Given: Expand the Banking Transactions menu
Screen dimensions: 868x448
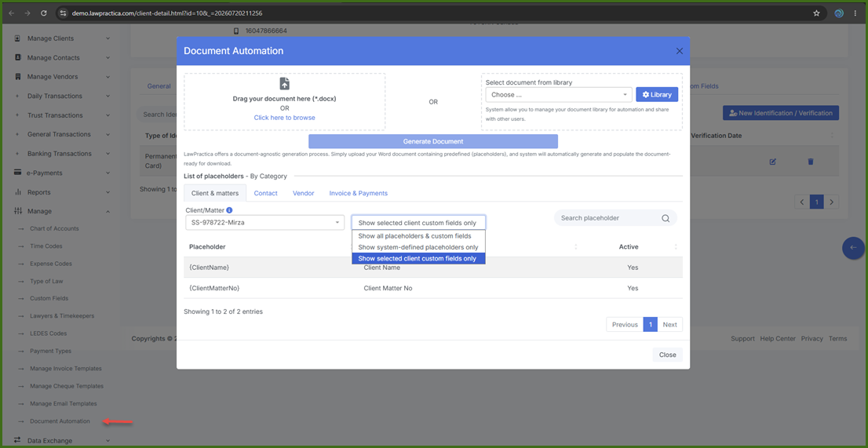Looking at the screenshot, I should tap(108, 154).
